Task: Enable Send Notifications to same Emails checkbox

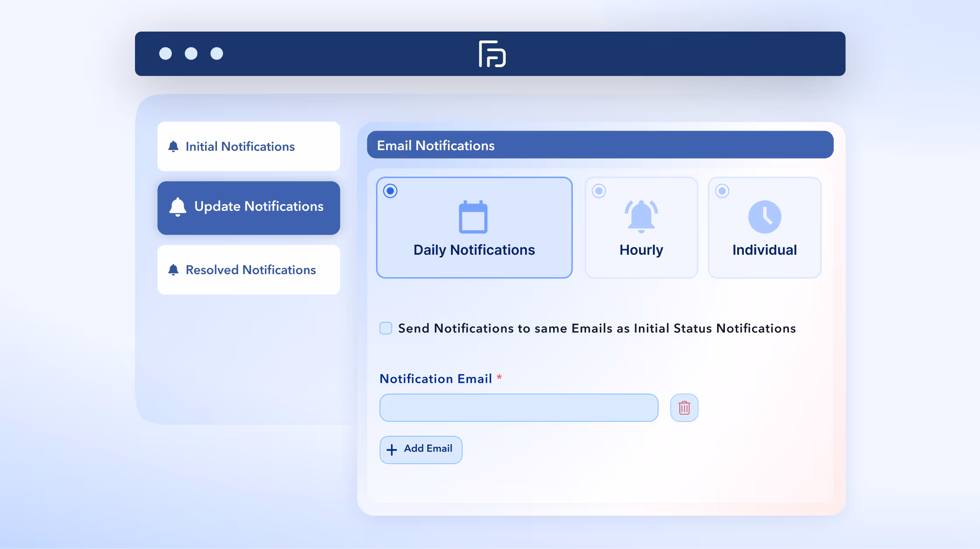Action: [386, 328]
